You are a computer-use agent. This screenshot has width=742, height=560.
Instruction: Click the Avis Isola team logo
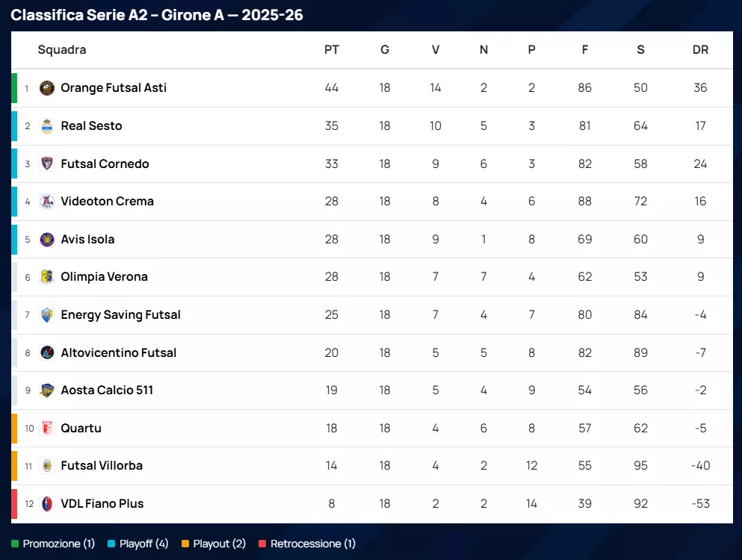47,240
